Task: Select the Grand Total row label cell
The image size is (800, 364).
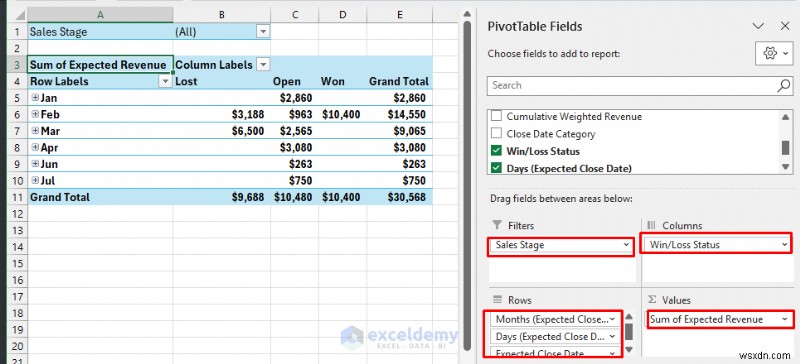Action: tap(101, 198)
